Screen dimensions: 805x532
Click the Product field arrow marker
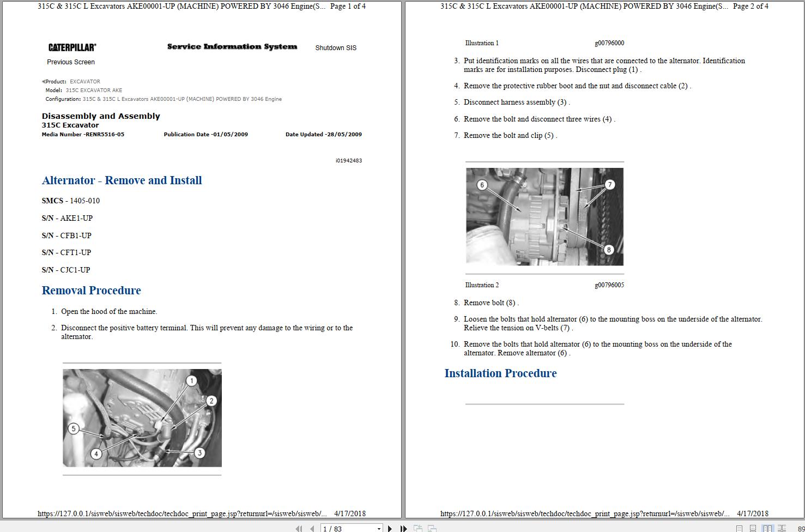tap(43, 81)
